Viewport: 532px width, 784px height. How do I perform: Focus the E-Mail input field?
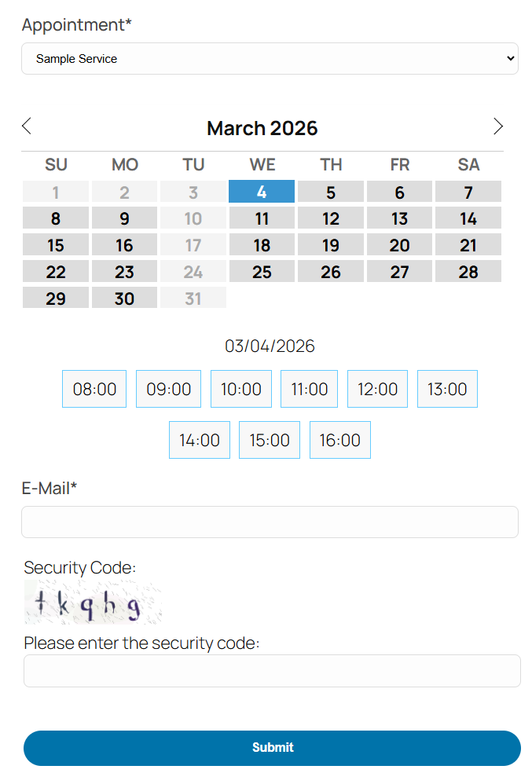[x=270, y=522]
